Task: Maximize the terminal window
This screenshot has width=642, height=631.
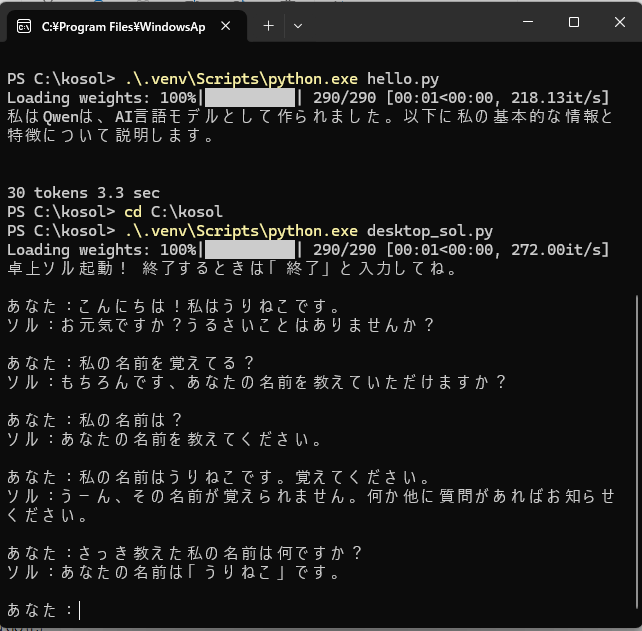Action: tap(574, 22)
